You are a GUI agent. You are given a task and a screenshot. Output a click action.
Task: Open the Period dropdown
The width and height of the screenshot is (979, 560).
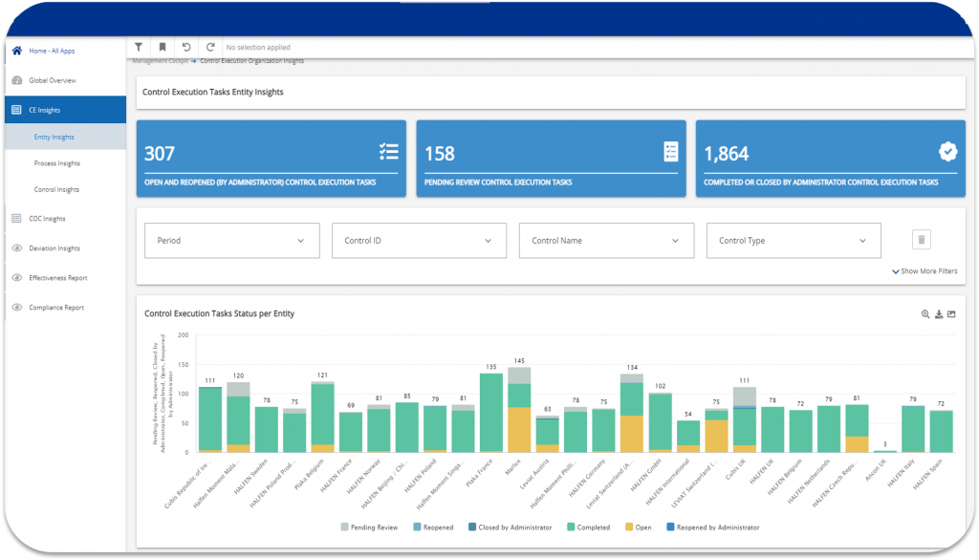[x=230, y=240]
